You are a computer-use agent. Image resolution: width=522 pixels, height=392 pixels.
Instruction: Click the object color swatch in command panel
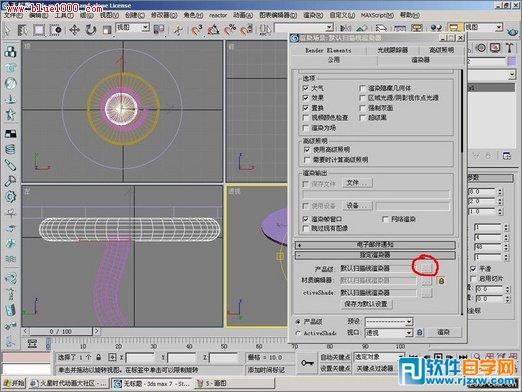512,61
